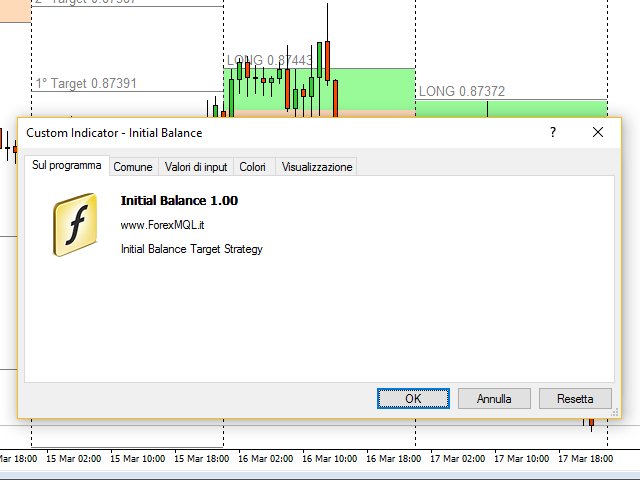This screenshot has width=640, height=480.
Task: Close the Custom Indicator dialog
Action: pos(598,132)
